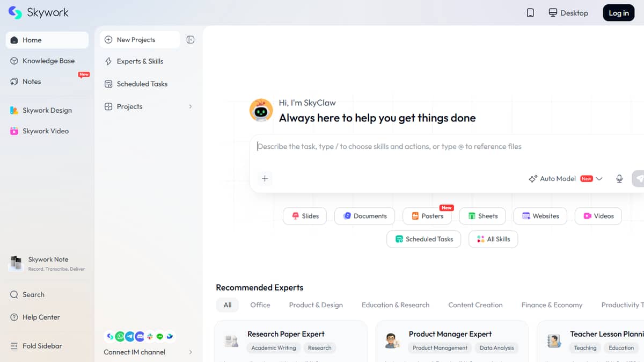Click the microphone voice input icon
The image size is (644, 362).
[619, 179]
